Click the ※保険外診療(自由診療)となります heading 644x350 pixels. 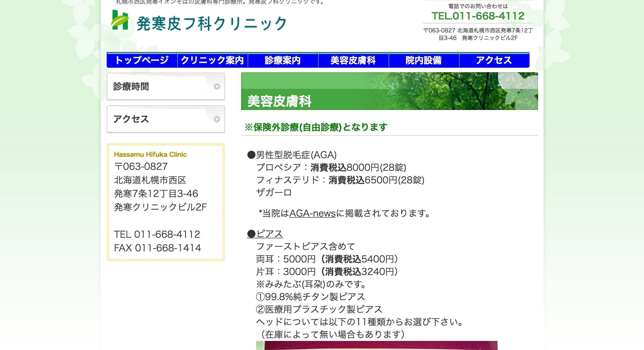(316, 127)
